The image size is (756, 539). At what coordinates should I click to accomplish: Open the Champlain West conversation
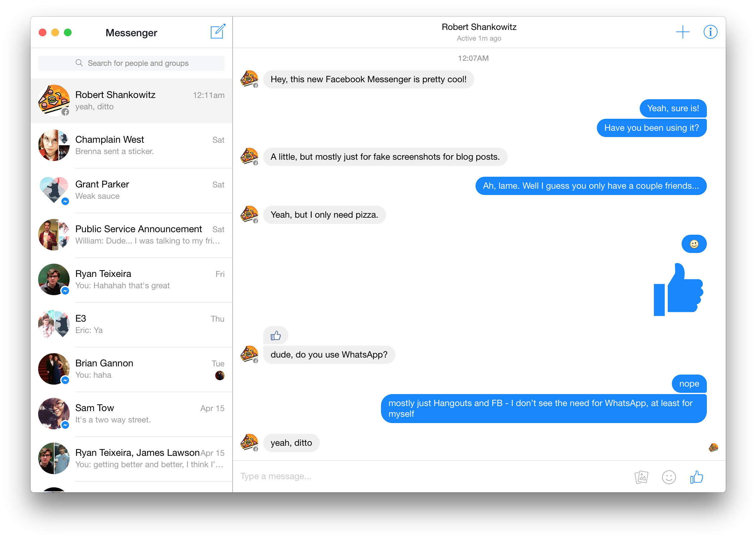click(x=131, y=145)
